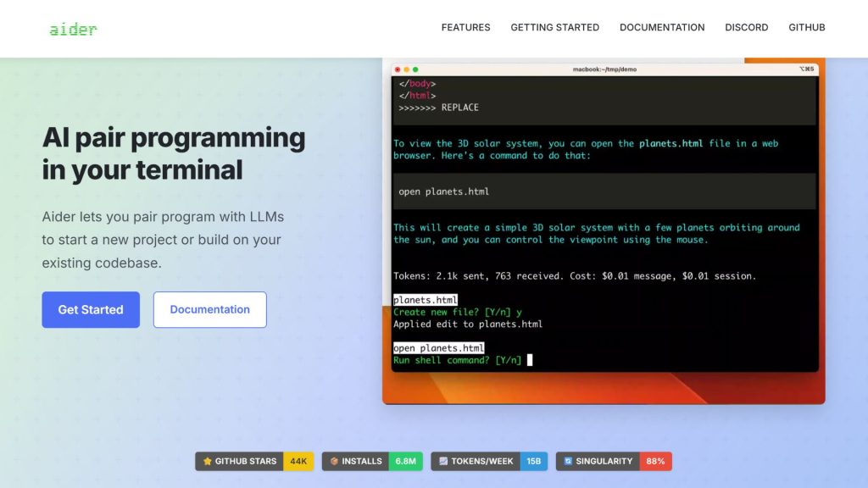
Task: Click the Installs package icon
Action: click(334, 461)
